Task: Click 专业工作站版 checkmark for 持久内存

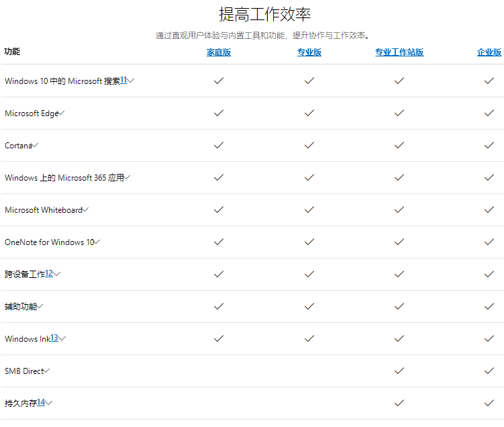Action: 399,403
